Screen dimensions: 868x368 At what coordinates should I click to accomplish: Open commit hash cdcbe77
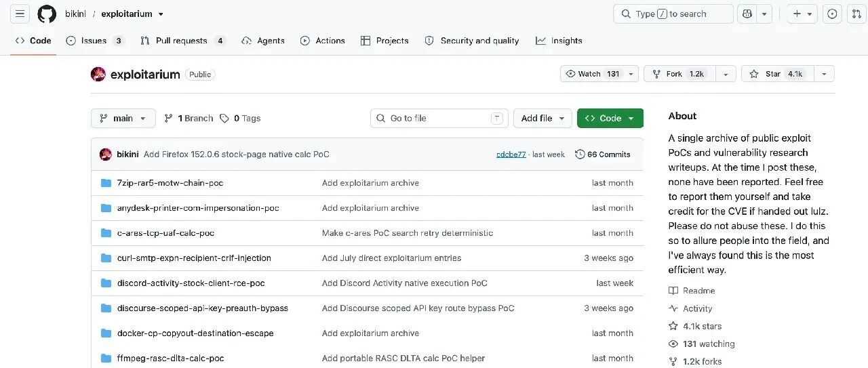click(x=511, y=155)
